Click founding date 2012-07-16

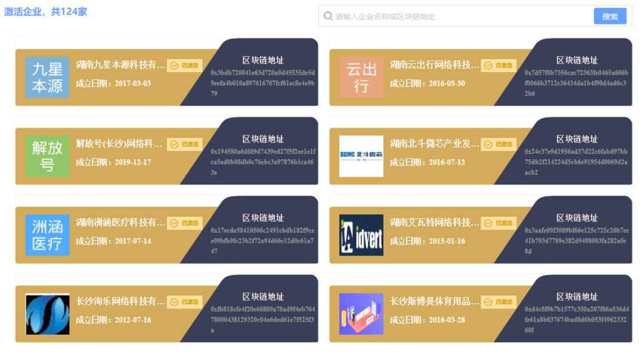tap(132, 320)
